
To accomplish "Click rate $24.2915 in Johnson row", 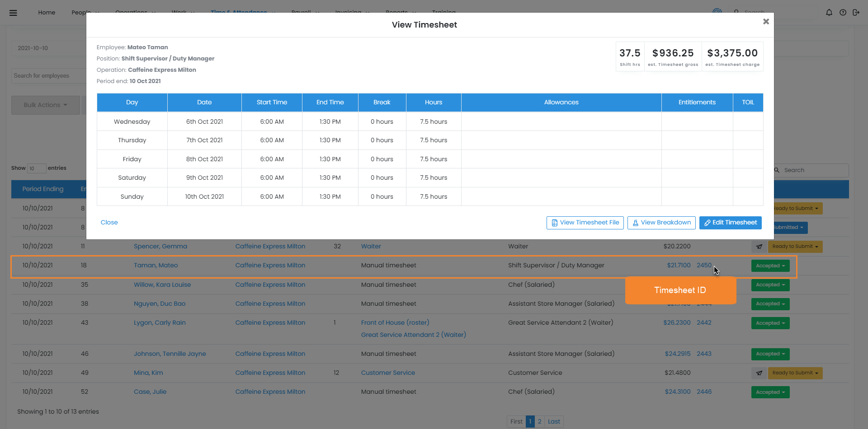I will (678, 354).
